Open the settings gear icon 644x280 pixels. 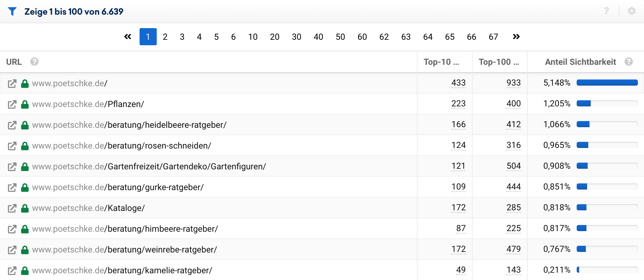tap(631, 11)
